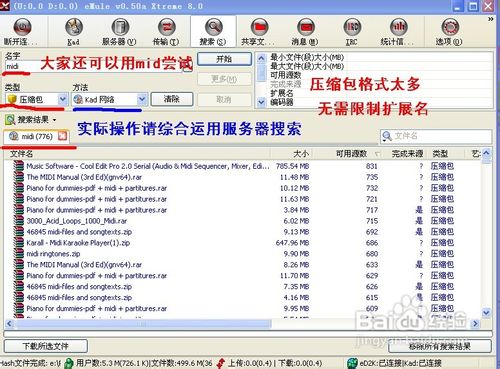Select the 最大文件(段)大小(MB) filter row
Image resolution: width=500 pixels, height=369 pixels.
[x=307, y=66]
